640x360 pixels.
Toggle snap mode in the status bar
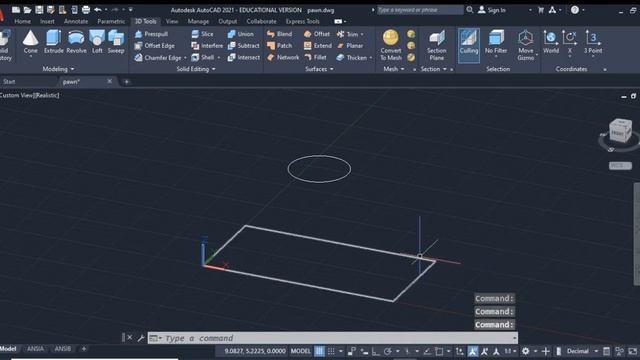pyautogui.click(x=331, y=351)
